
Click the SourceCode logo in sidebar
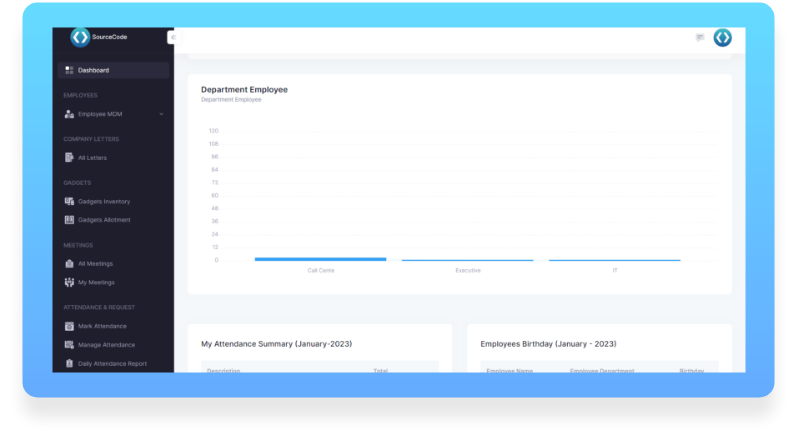click(x=80, y=37)
